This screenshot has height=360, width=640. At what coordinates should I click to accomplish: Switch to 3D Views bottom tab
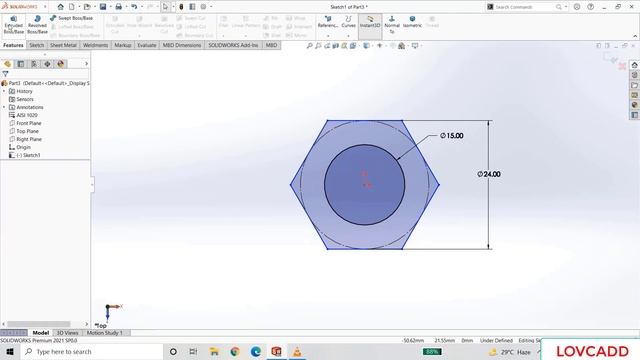pyautogui.click(x=67, y=333)
